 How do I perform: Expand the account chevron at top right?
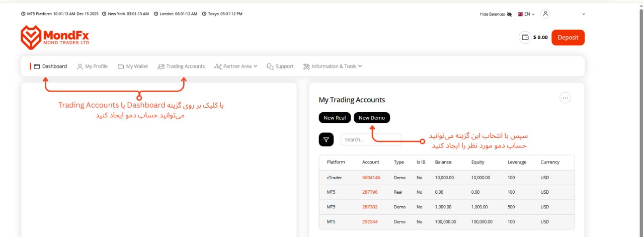coord(584,14)
